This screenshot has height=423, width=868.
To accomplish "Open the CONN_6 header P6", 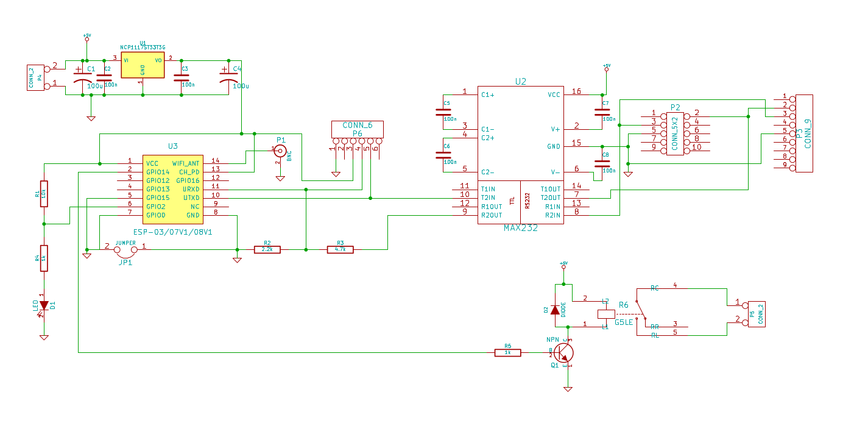I will (x=358, y=128).
